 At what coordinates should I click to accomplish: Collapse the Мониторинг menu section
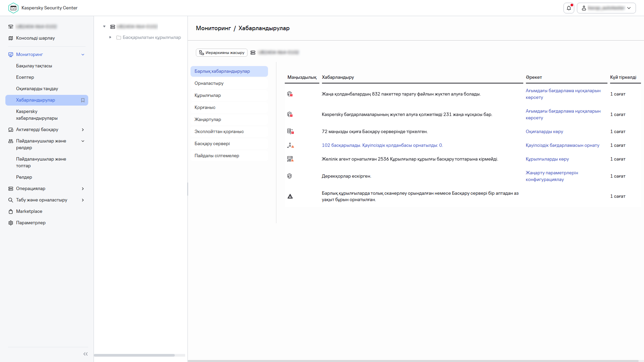(83, 55)
